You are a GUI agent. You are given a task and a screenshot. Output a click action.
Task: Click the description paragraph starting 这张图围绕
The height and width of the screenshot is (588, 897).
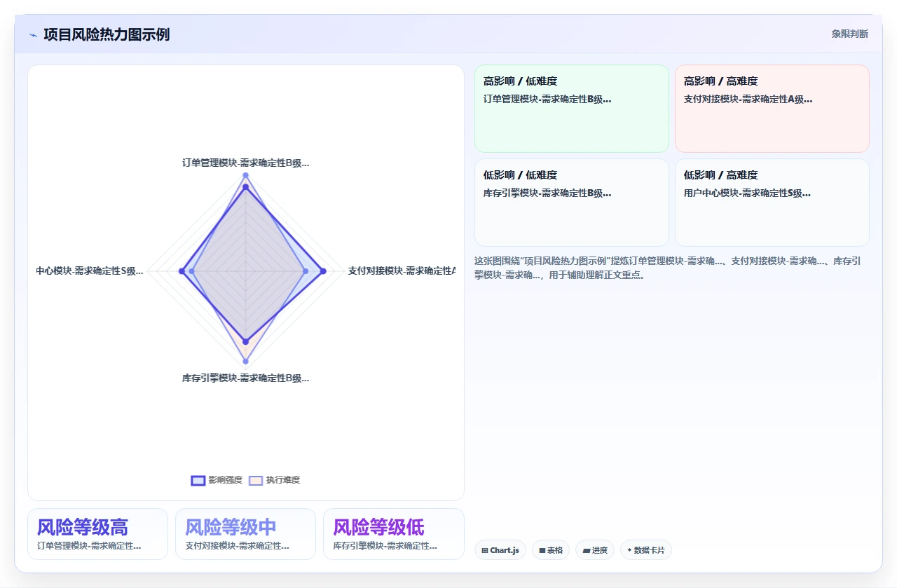(x=668, y=268)
